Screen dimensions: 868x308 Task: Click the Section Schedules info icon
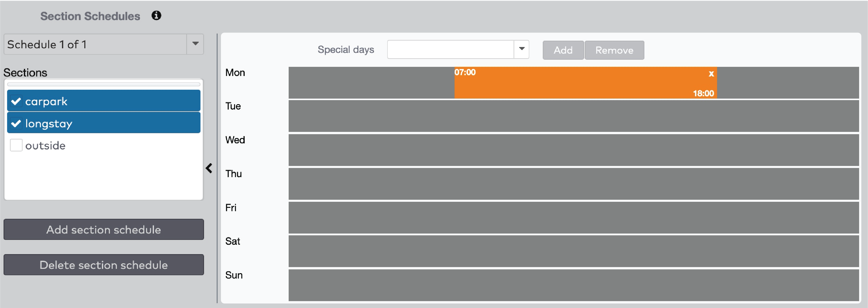[156, 16]
